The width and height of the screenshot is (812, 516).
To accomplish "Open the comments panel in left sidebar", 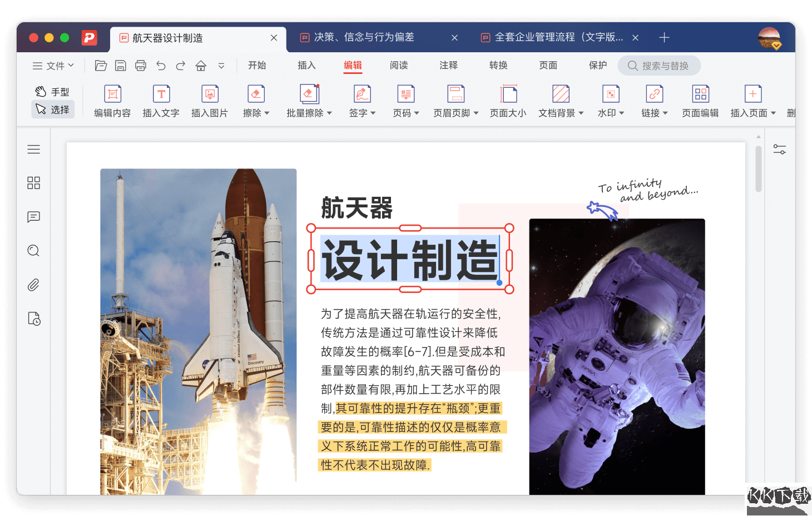I will pos(33,217).
